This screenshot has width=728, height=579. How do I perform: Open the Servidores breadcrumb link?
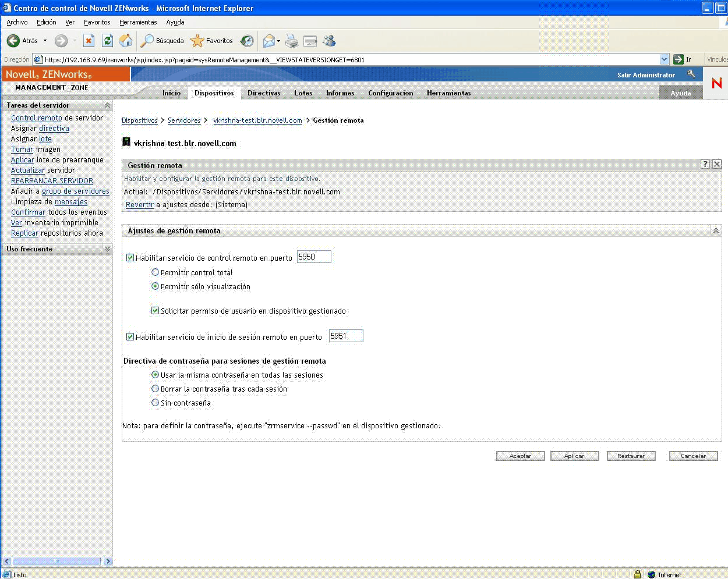[x=184, y=120]
